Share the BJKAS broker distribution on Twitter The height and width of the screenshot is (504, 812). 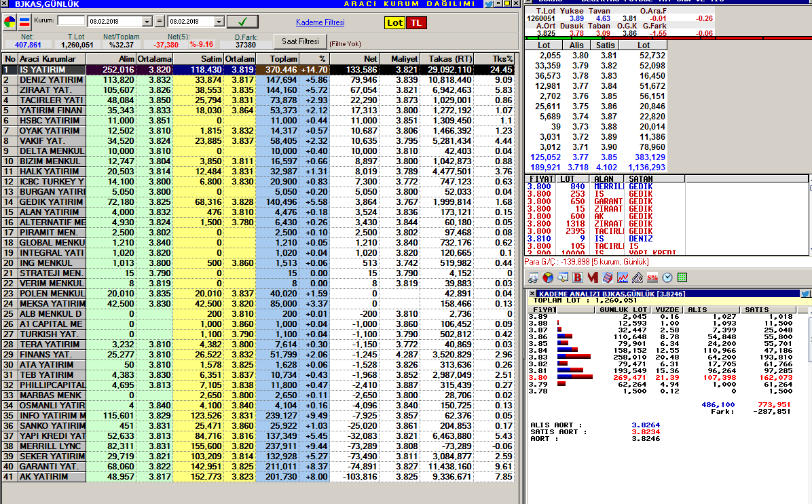[x=488, y=3]
